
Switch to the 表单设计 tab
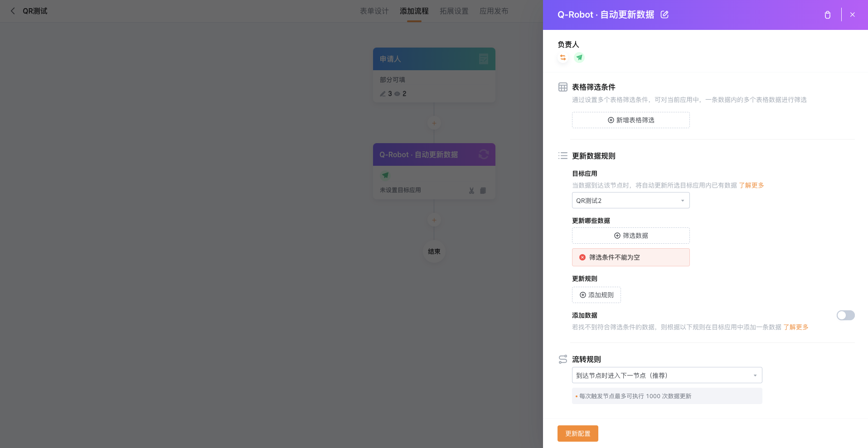(x=374, y=11)
